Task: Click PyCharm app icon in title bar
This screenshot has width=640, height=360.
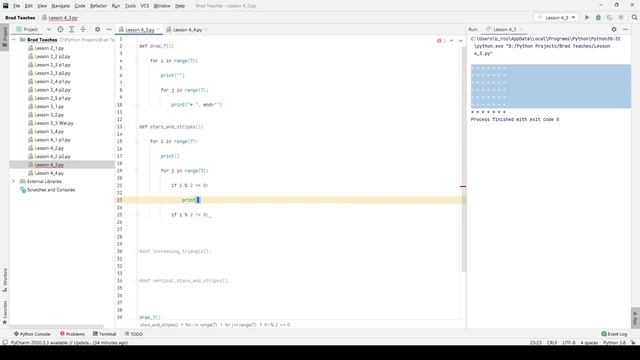Action: coord(6,6)
